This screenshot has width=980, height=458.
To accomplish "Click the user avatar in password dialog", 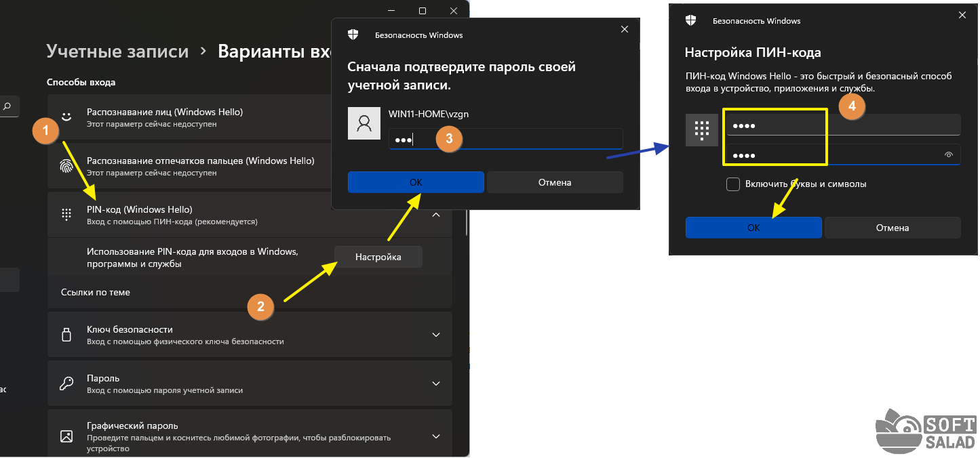I will click(364, 123).
